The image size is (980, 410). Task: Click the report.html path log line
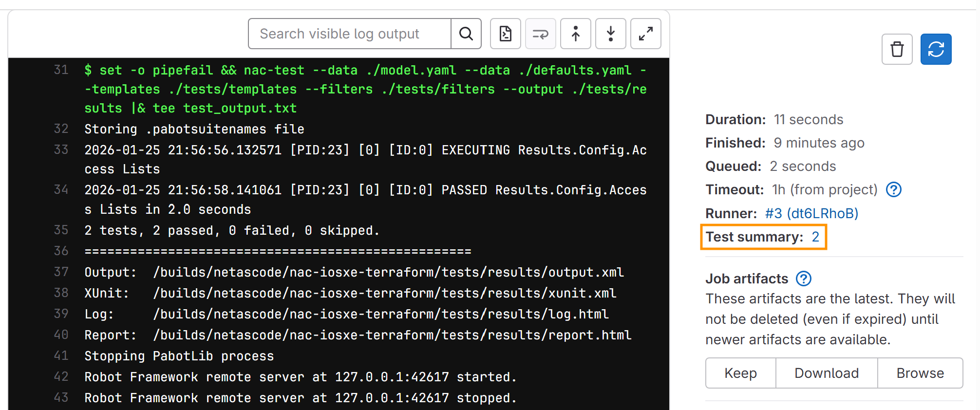click(358, 335)
